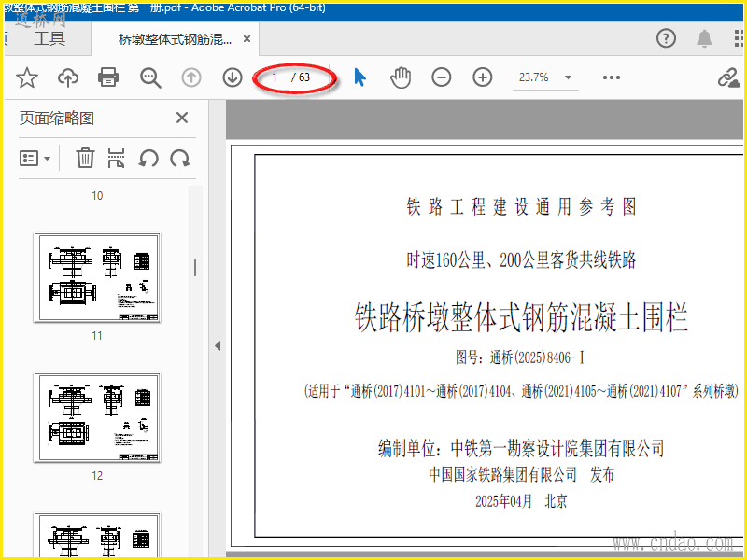Click the drawing number 通桥(2025)8406-Ⅰ
This screenshot has height=560, width=747.
538,357
